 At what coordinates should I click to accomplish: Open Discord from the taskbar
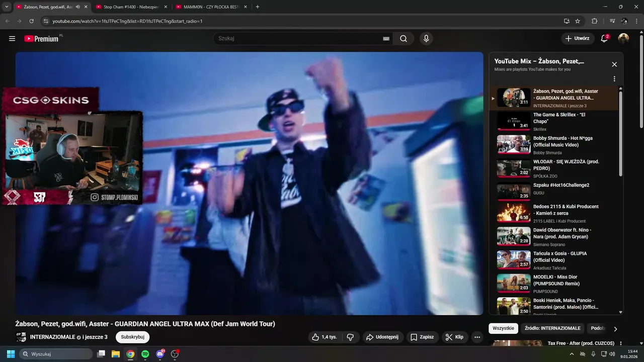click(160, 354)
